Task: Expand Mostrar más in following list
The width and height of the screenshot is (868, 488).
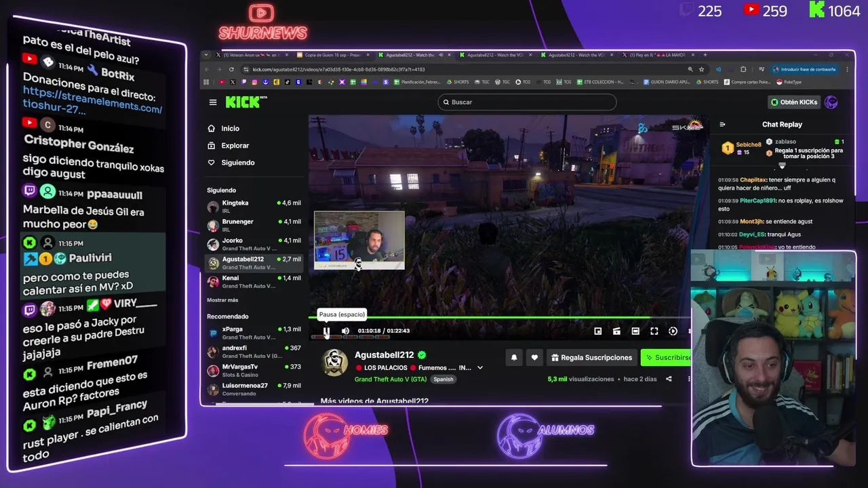Action: coord(222,300)
